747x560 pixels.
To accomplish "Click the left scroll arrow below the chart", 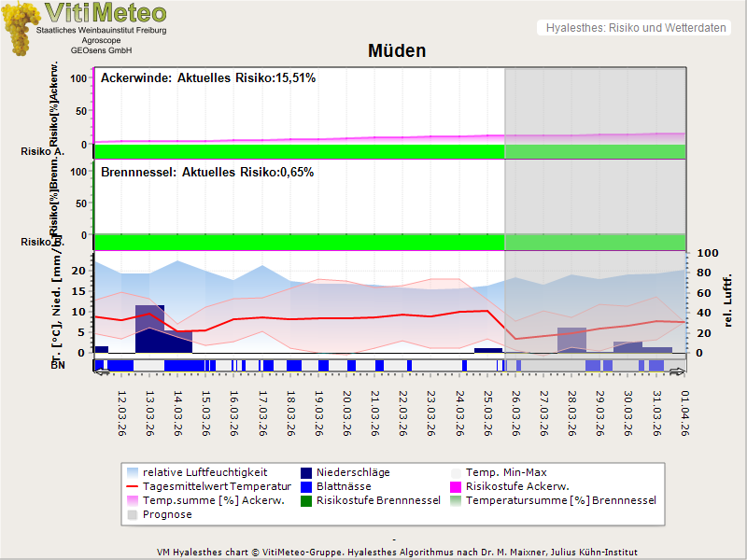I will pyautogui.click(x=101, y=373).
